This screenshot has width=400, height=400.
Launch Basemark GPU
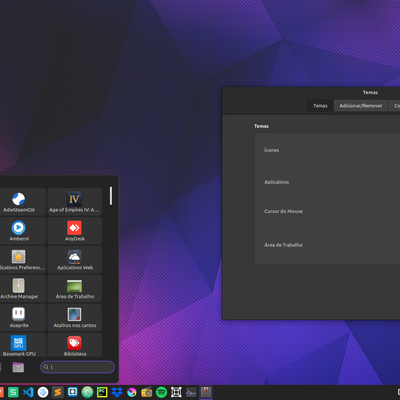point(19,345)
